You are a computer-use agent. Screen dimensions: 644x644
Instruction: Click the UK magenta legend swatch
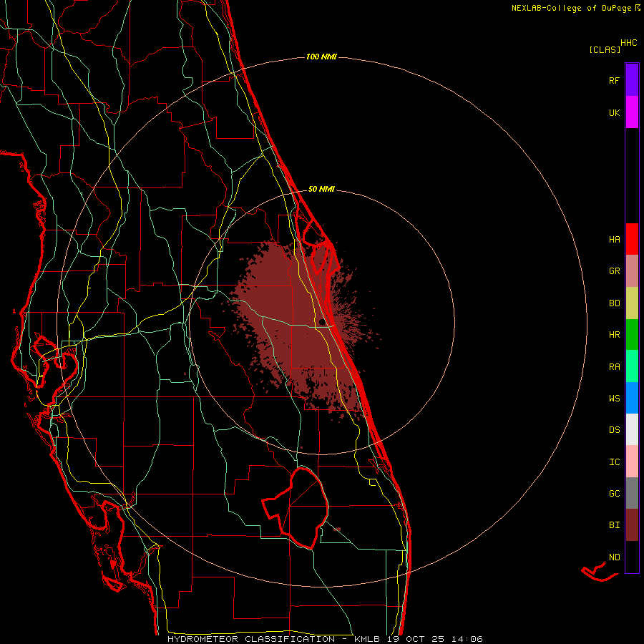pyautogui.click(x=632, y=112)
